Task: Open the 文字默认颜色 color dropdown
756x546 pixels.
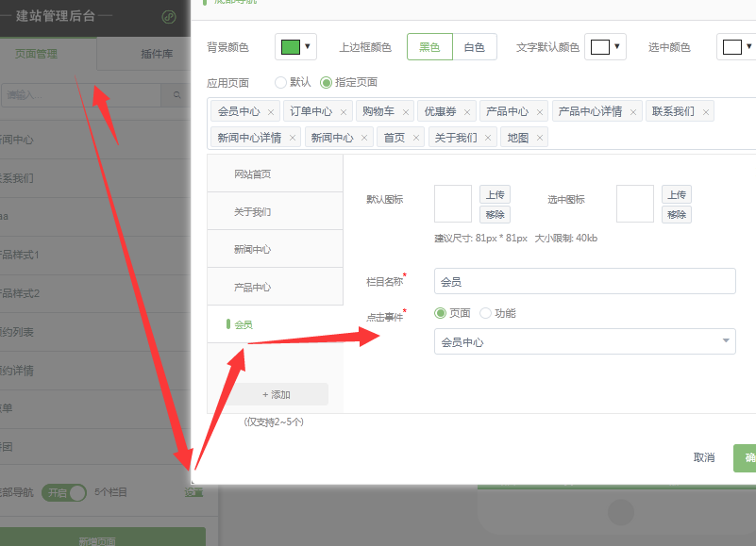Action: click(x=617, y=46)
